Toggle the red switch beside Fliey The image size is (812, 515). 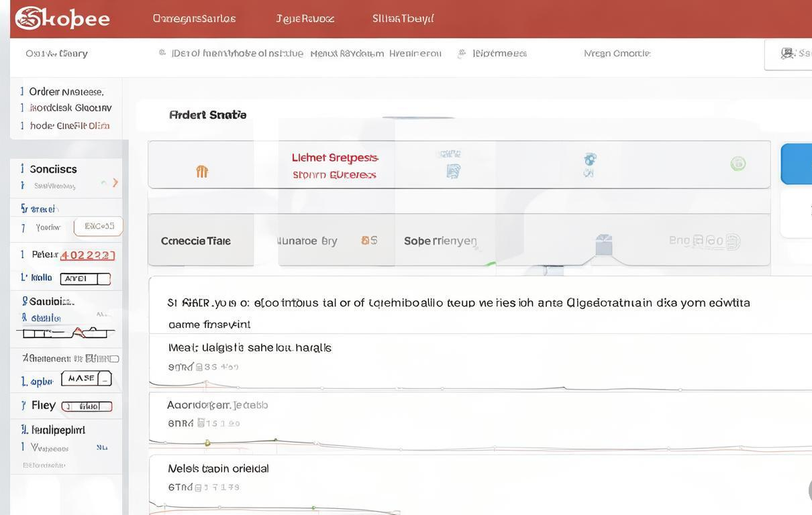tap(87, 406)
